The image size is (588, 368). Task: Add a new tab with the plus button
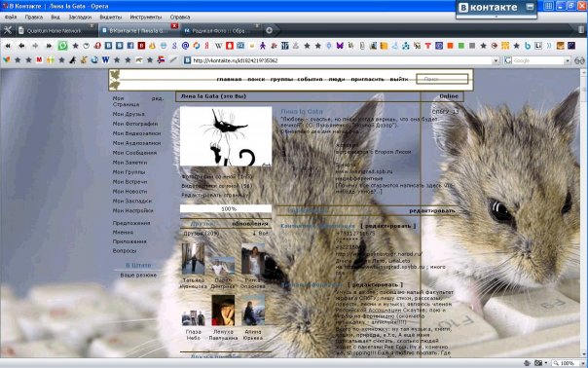click(x=269, y=30)
